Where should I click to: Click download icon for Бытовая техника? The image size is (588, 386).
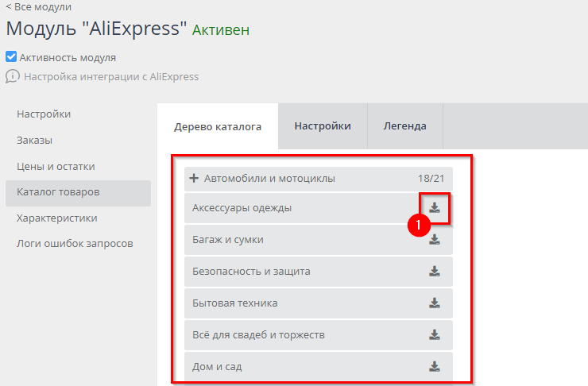click(435, 303)
